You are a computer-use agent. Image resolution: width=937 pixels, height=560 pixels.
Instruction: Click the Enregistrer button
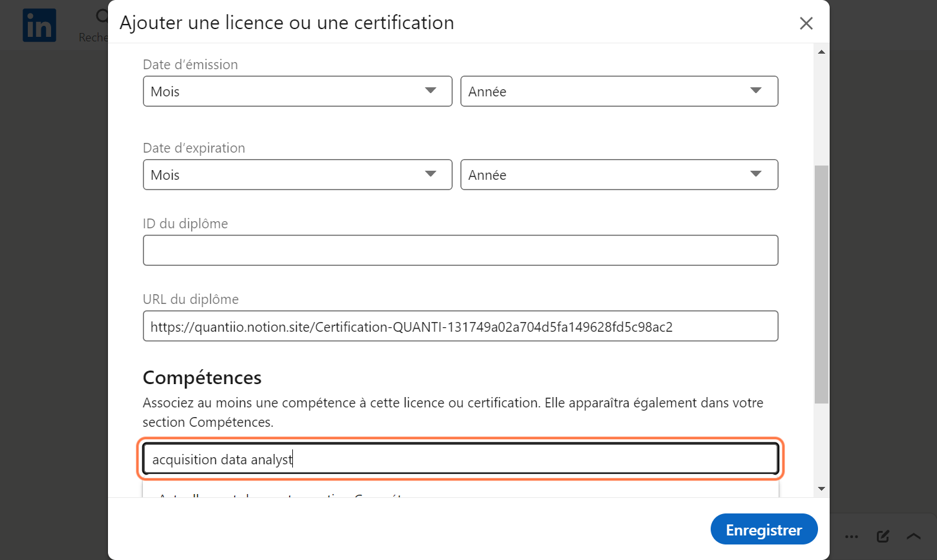tap(764, 530)
